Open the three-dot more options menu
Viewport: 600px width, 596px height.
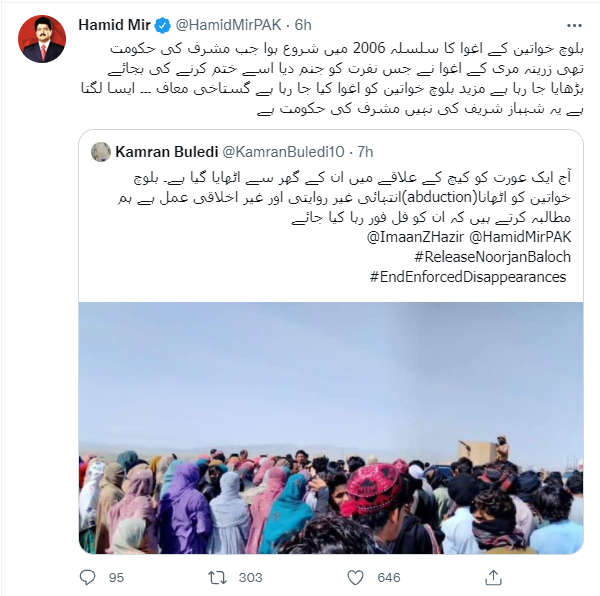574,26
